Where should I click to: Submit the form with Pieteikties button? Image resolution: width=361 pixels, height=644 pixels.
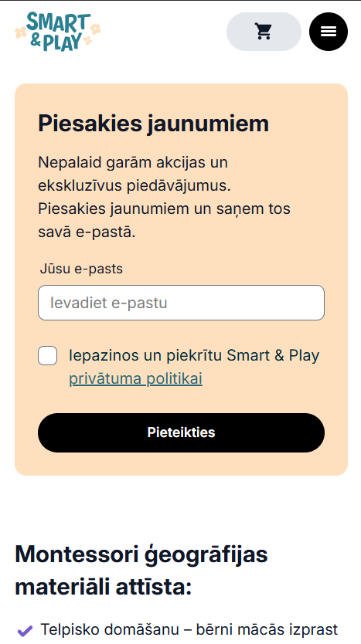tap(182, 432)
